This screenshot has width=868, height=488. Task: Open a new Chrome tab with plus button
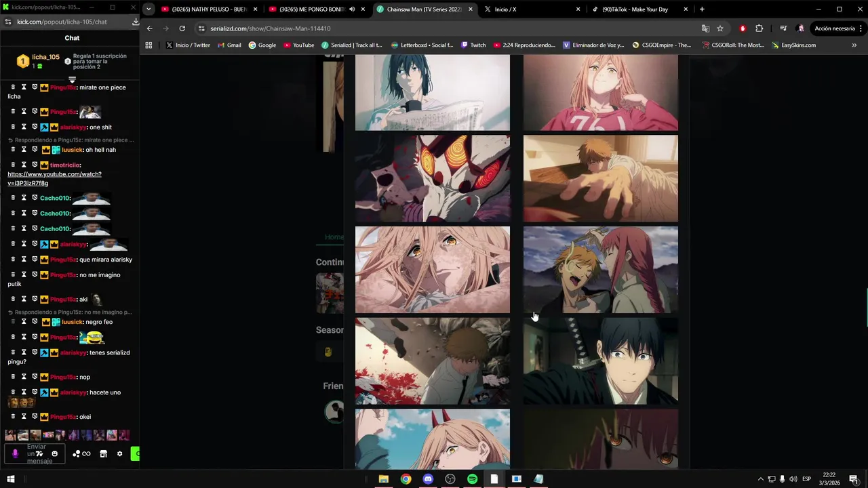pos(702,9)
